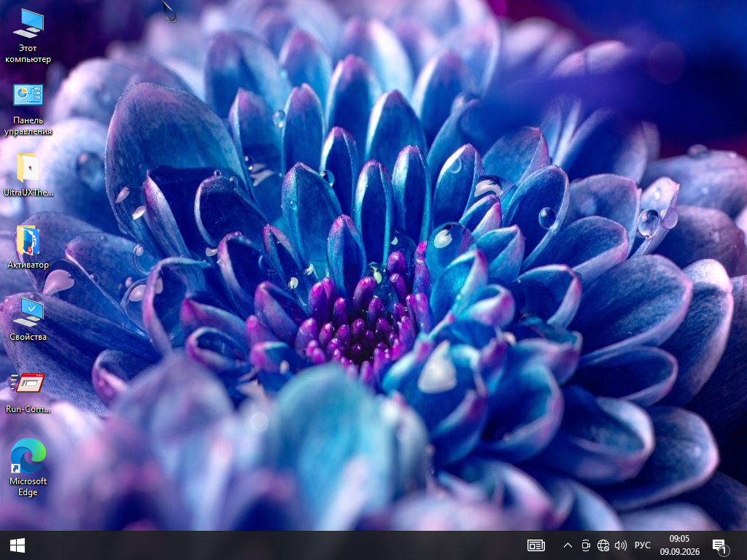
Task: Select the Свойства desktop icon
Action: (28, 319)
